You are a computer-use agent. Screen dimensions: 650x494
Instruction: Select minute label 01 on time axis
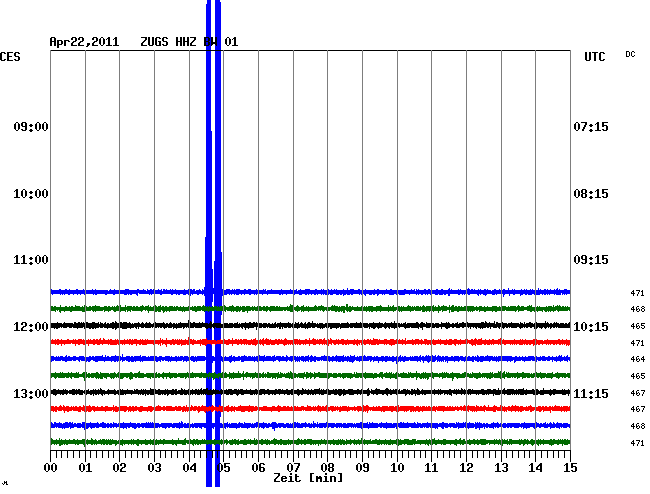click(85, 468)
